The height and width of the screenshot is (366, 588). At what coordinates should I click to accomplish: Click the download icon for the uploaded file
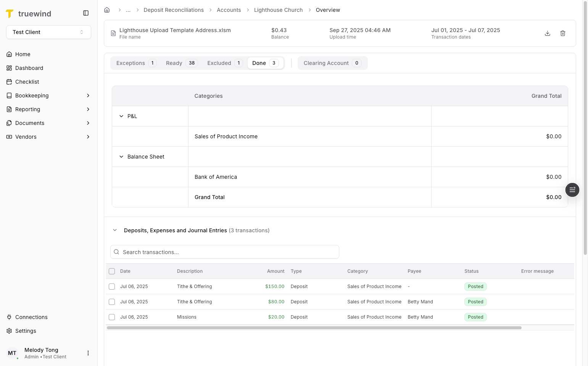548,33
